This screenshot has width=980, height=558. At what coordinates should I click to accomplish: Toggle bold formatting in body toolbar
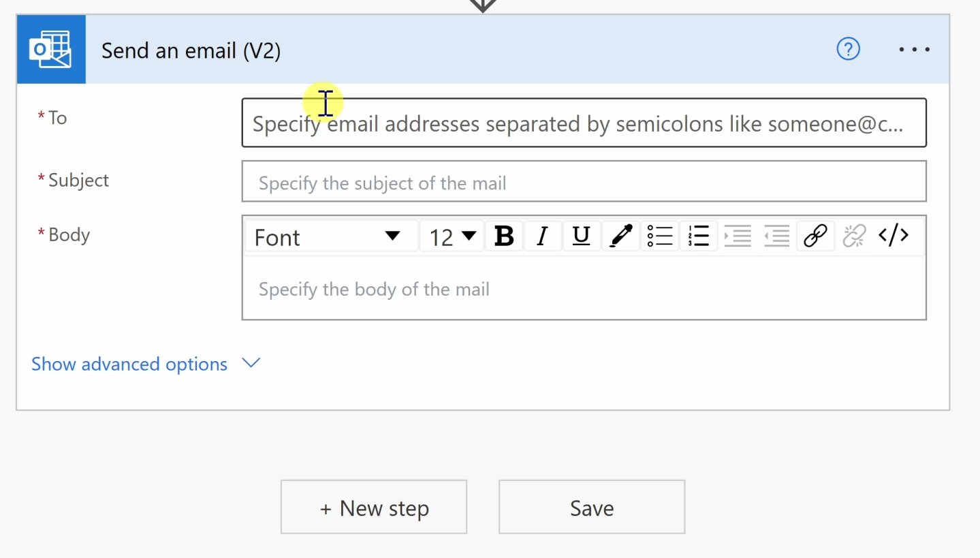pyautogui.click(x=504, y=236)
